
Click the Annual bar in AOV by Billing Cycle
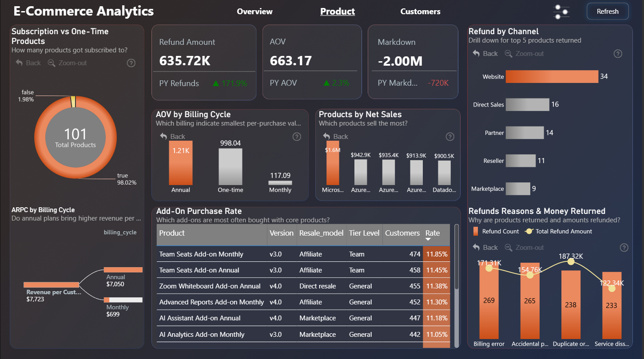[x=181, y=163]
